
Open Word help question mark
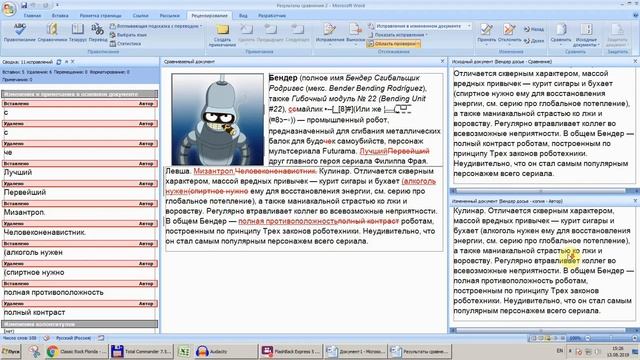[x=636, y=16]
